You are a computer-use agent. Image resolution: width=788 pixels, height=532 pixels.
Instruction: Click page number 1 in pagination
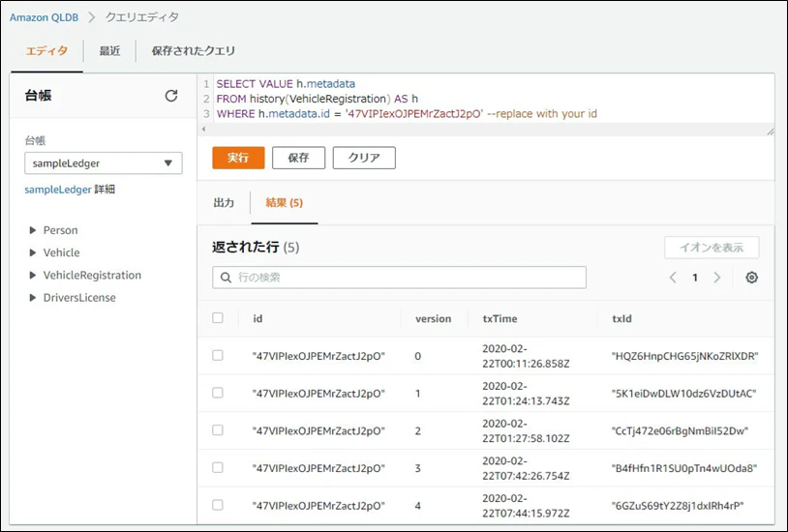point(695,278)
